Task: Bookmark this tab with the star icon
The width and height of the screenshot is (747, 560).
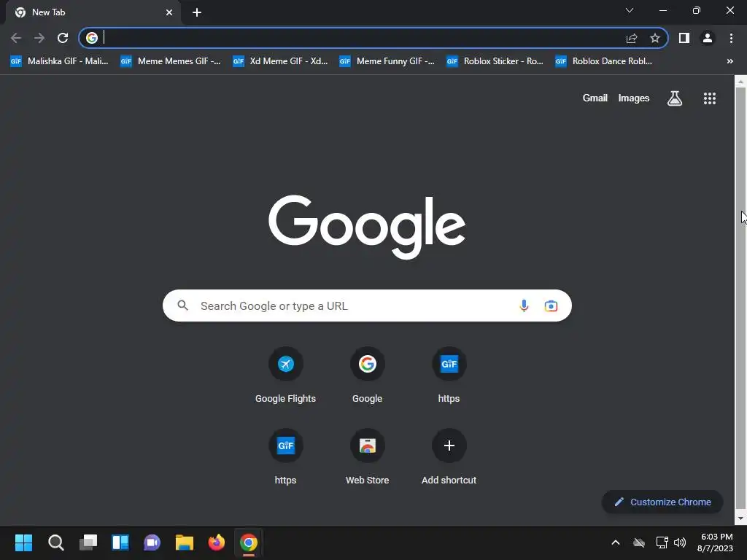Action: [x=655, y=38]
